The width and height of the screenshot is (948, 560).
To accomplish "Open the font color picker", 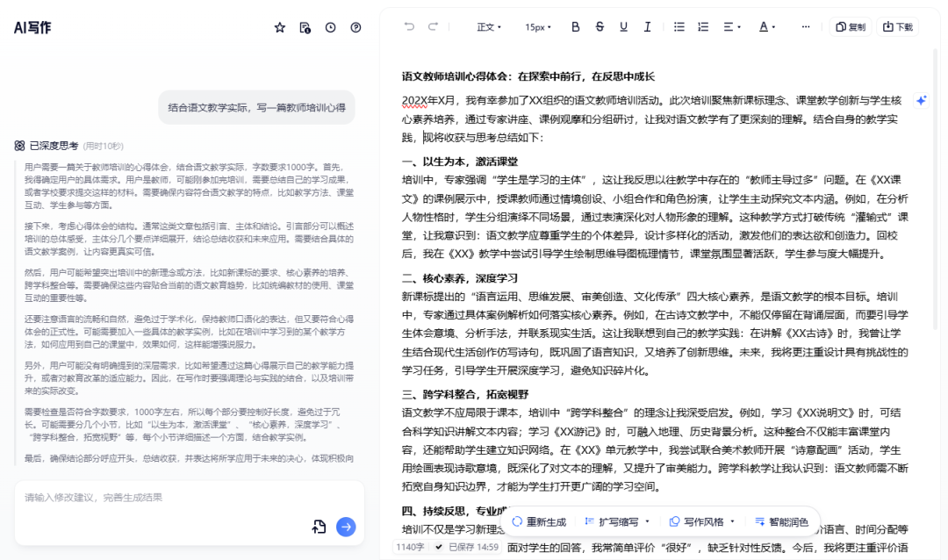I will click(x=767, y=27).
